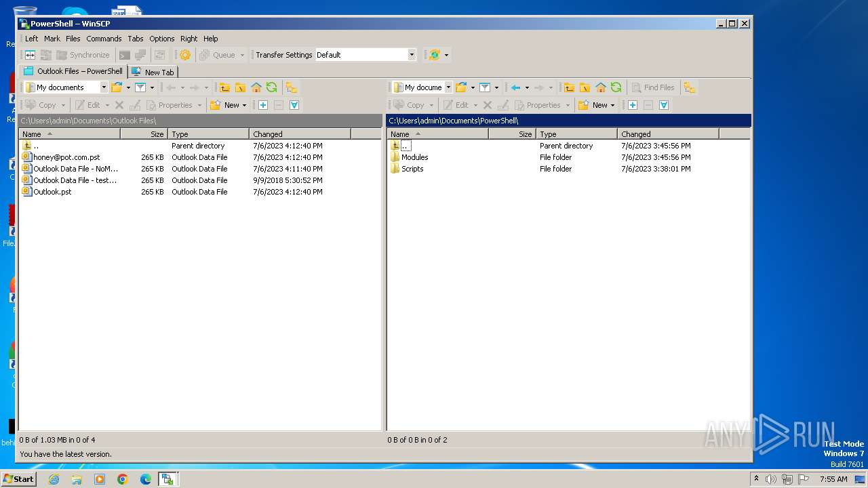Click the filter icon in right panel toolbar
The width and height of the screenshot is (868, 488).
tap(485, 87)
